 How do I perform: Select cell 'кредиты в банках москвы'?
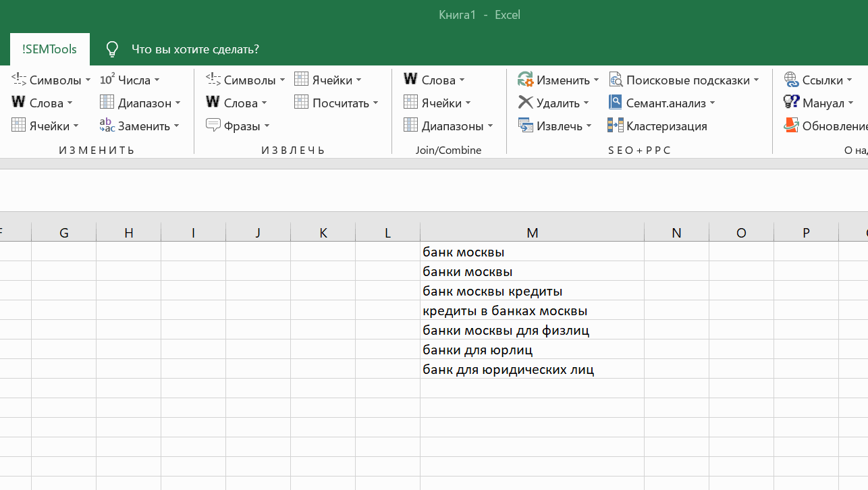[533, 310]
